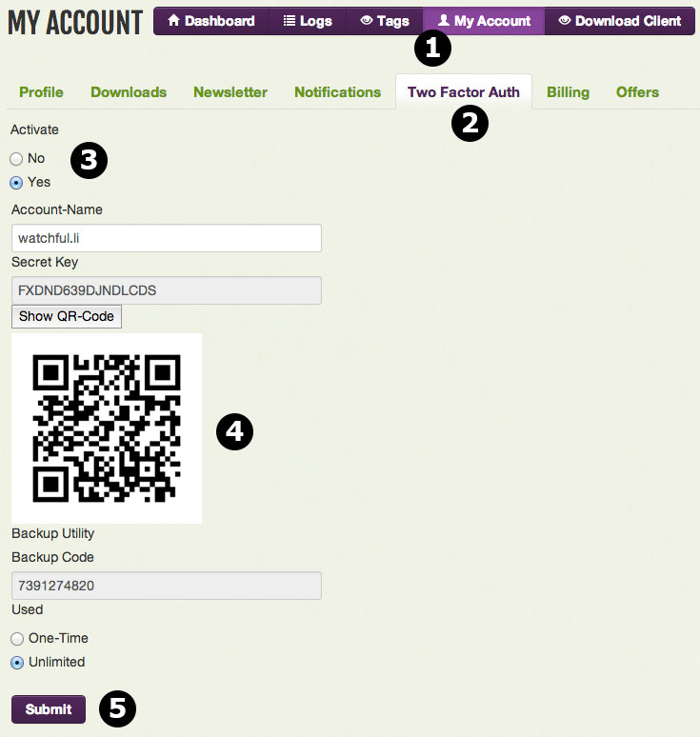Switch to the Billing tab
The width and height of the screenshot is (700, 737).
point(568,92)
